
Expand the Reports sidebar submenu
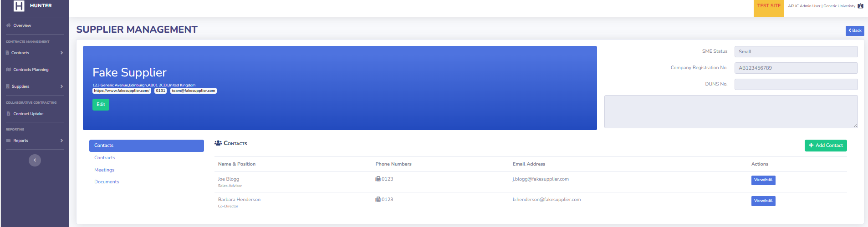[61, 141]
